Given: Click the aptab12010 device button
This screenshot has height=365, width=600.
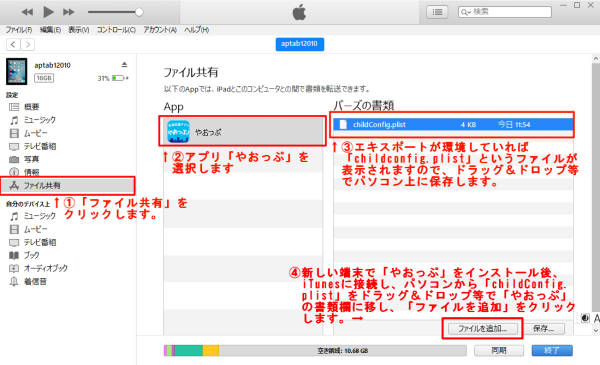Looking at the screenshot, I should point(300,44).
